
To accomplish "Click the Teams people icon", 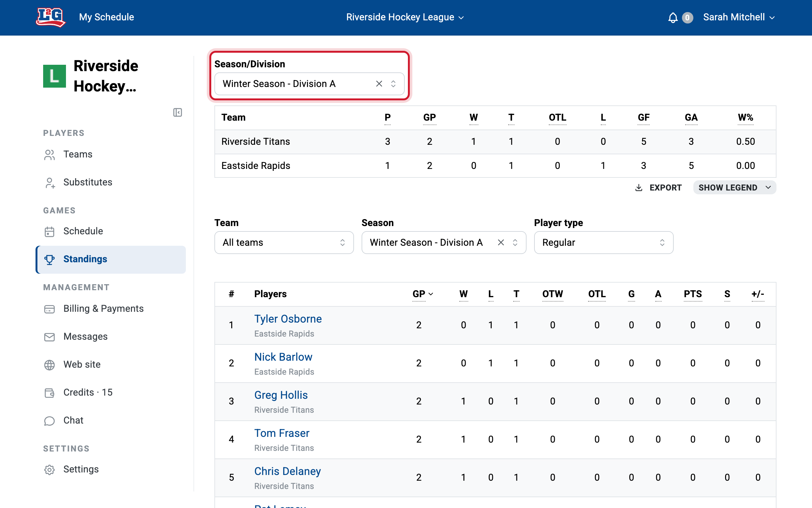I will [49, 155].
